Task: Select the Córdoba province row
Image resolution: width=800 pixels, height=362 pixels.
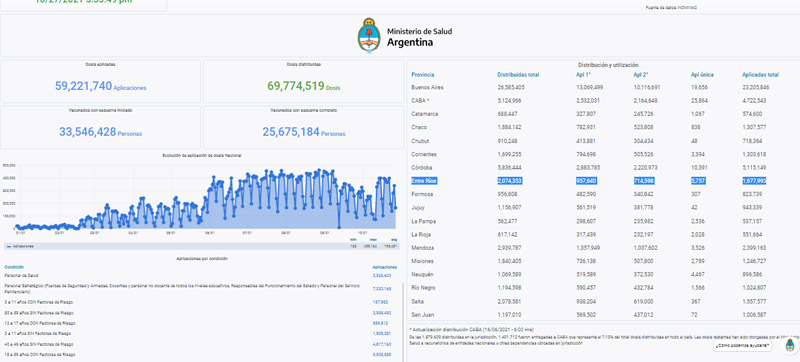Action: [602, 167]
